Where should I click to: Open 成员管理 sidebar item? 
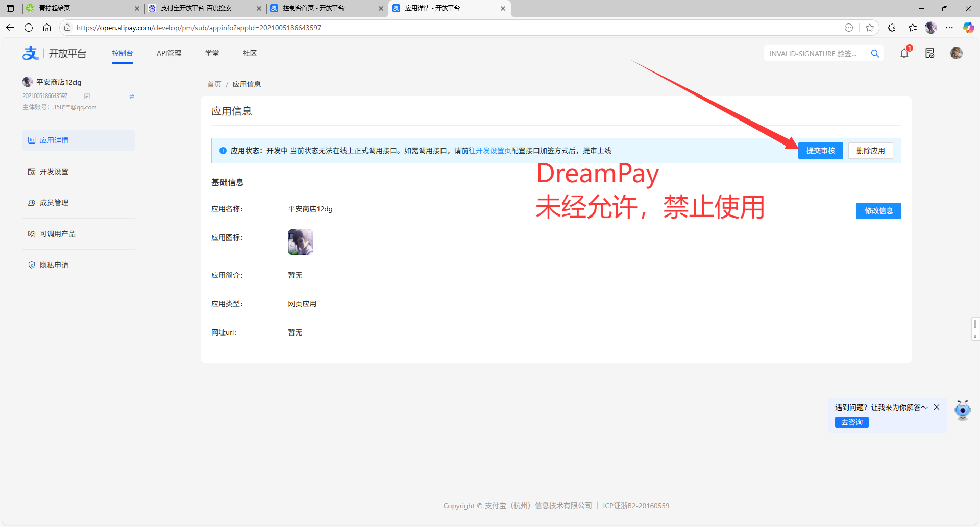click(54, 203)
